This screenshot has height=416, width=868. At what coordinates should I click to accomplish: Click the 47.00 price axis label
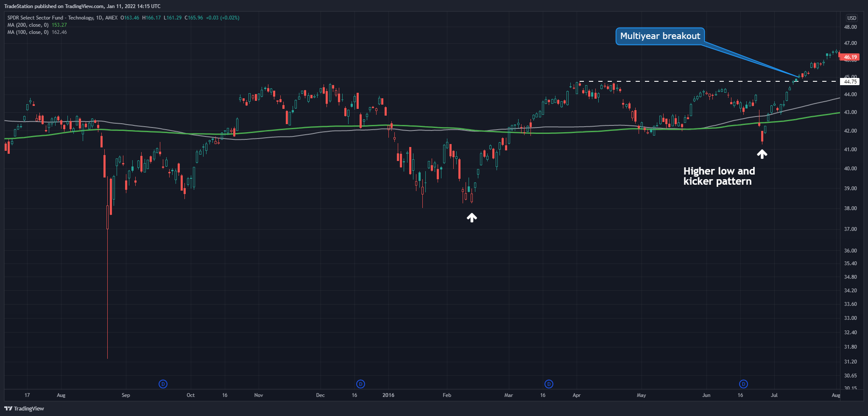pos(850,43)
